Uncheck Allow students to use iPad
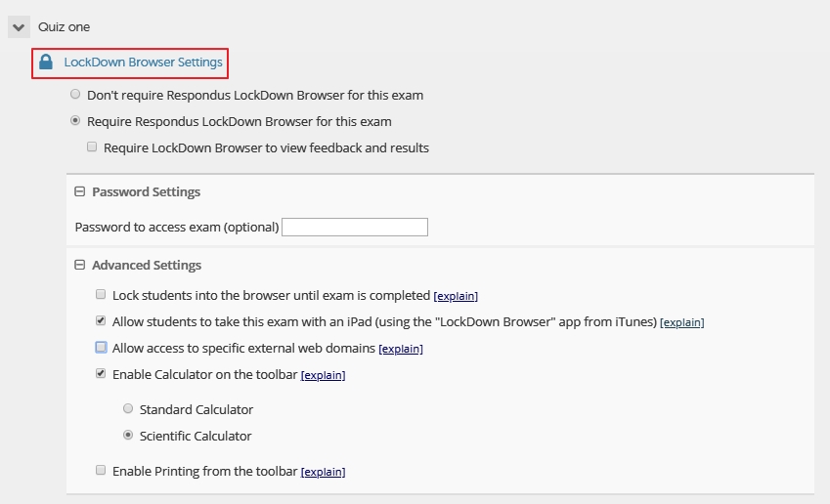This screenshot has height=504, width=830. 101,320
